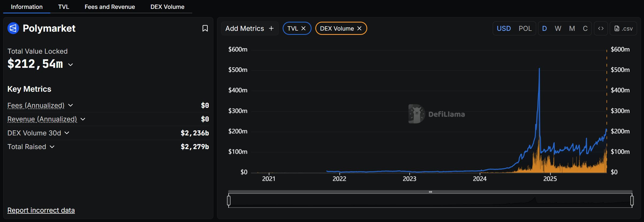
Task: Switch chart denomination to POL
Action: pos(525,28)
